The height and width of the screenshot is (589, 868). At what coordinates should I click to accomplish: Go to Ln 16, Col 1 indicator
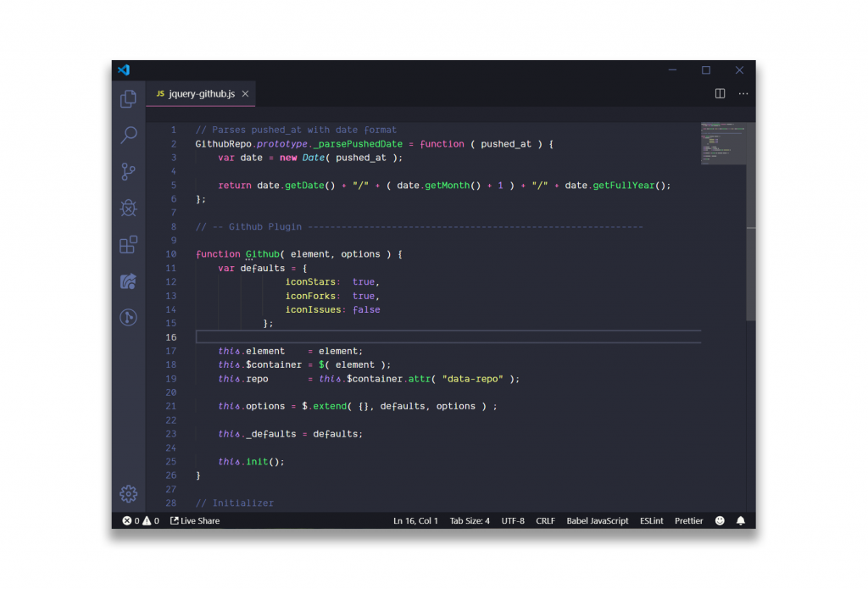[415, 520]
